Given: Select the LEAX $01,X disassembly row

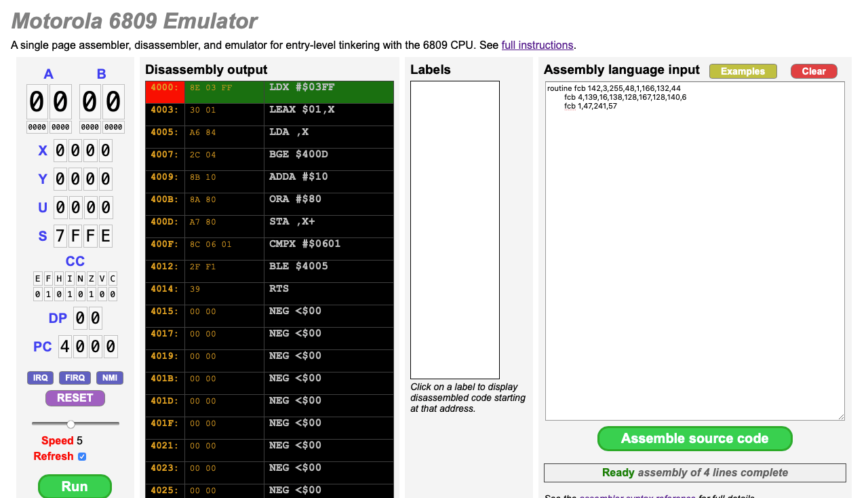Looking at the screenshot, I should (269, 115).
